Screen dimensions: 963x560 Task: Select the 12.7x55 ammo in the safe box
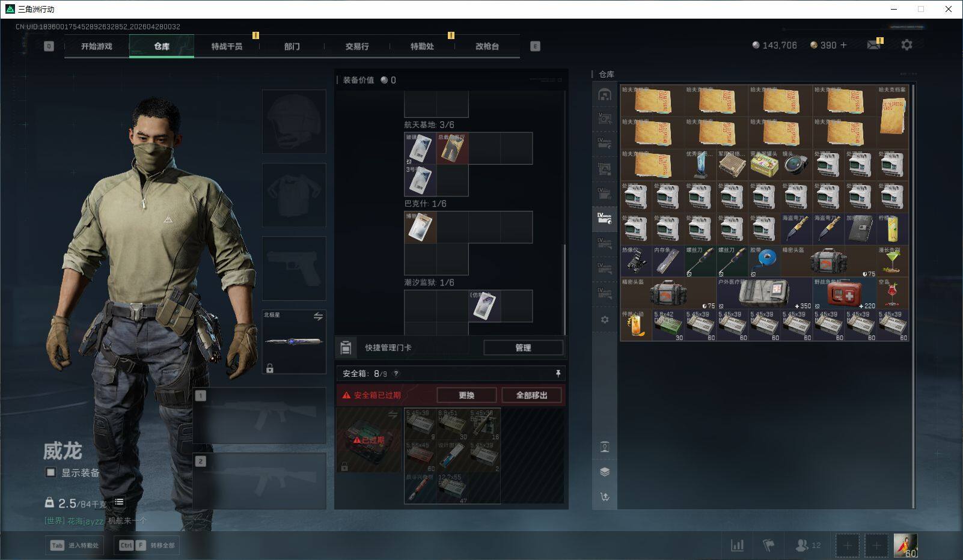click(x=452, y=488)
